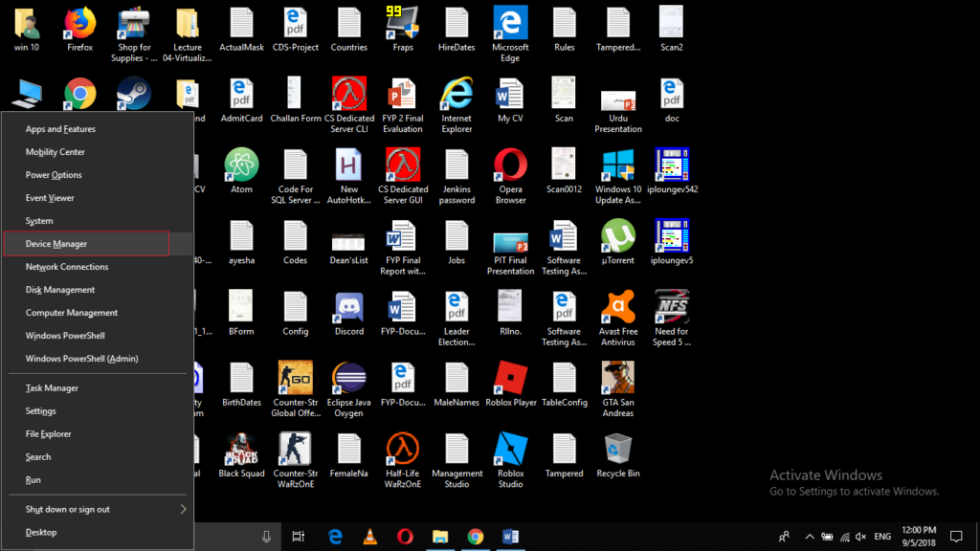Select Internet Explorer desktop icon

coord(457,105)
